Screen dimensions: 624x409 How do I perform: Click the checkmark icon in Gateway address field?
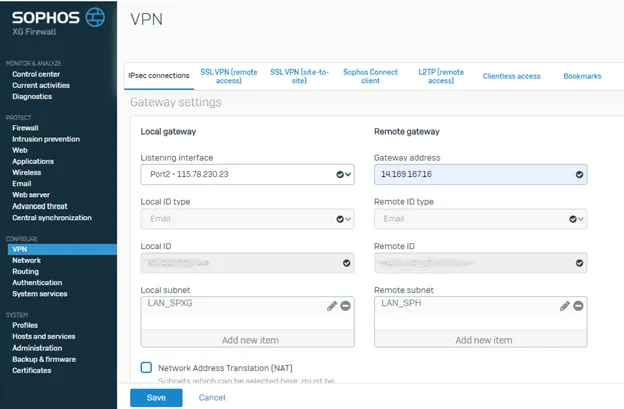tap(579, 175)
